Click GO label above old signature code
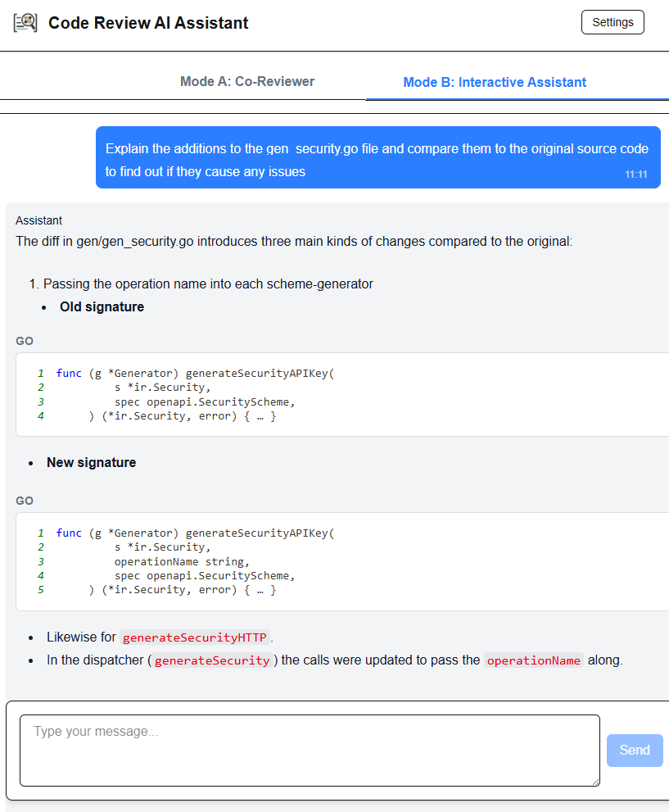Viewport: 669px width, 812px height. point(25,341)
